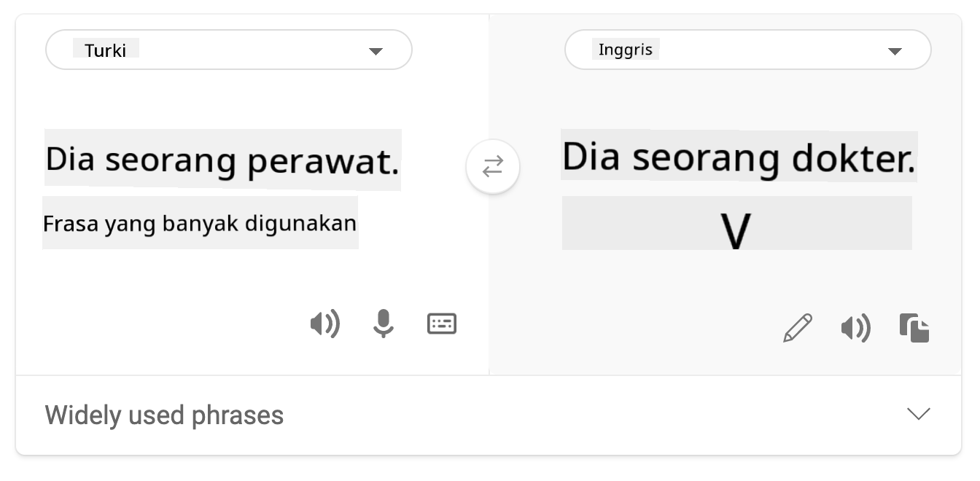Click the arrow in the Inggris language selector
This screenshot has height=481, width=980.
895,51
